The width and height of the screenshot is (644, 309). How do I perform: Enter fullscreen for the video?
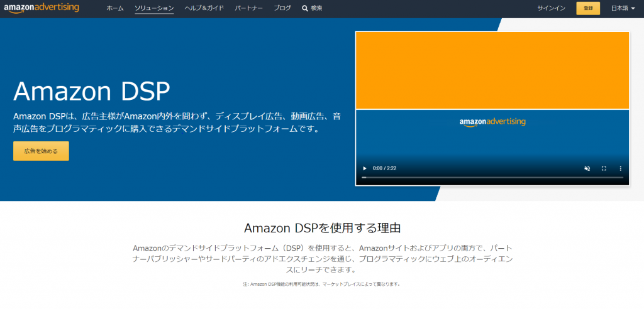[x=604, y=168]
